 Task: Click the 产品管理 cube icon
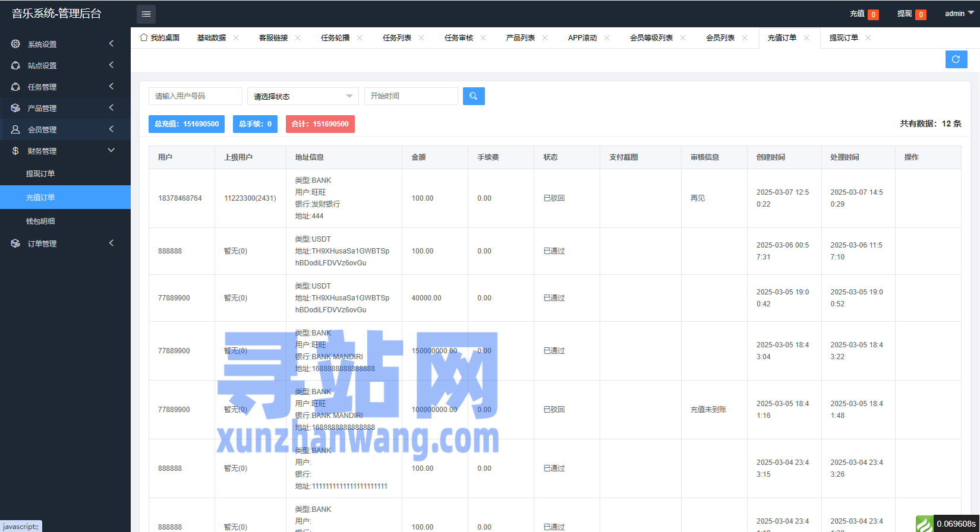(x=15, y=108)
